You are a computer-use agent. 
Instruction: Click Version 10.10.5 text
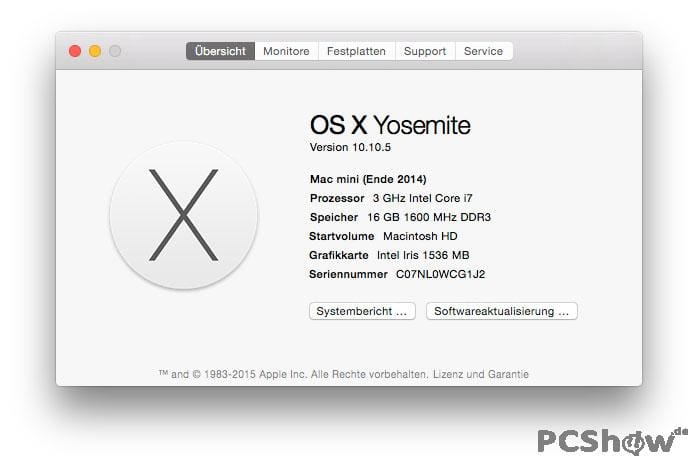(x=350, y=147)
